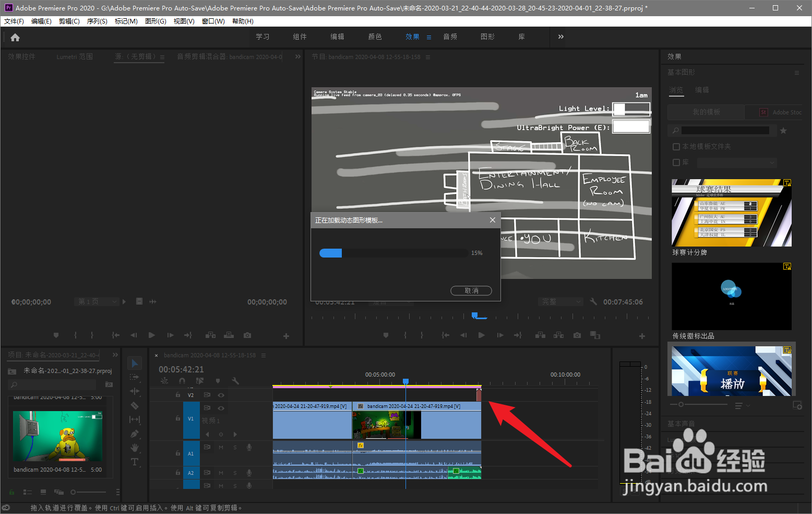Image resolution: width=812 pixels, height=514 pixels.
Task: Switch to the 颜色 workspace
Action: [x=375, y=37]
